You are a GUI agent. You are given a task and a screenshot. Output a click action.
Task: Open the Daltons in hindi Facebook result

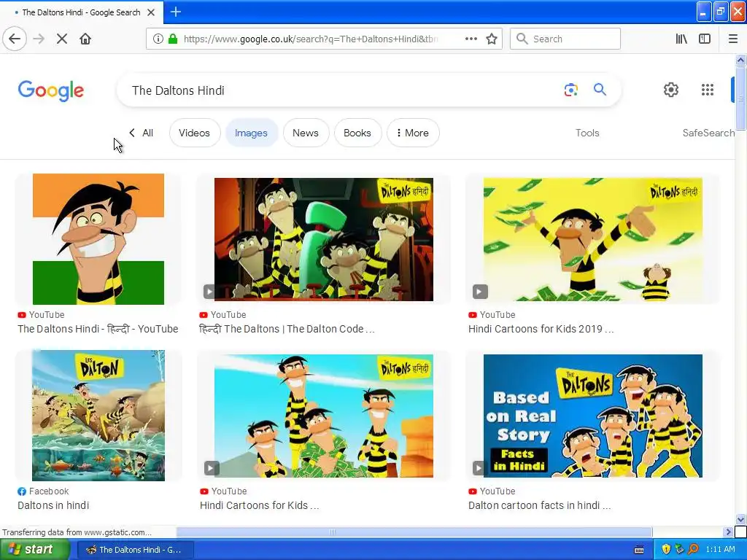click(x=53, y=505)
